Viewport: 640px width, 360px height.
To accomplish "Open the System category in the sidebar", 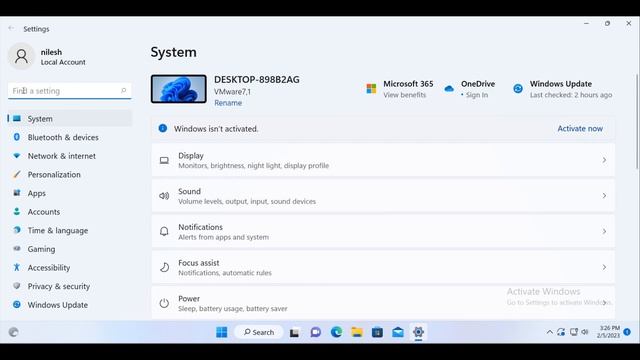I will pyautogui.click(x=70, y=119).
